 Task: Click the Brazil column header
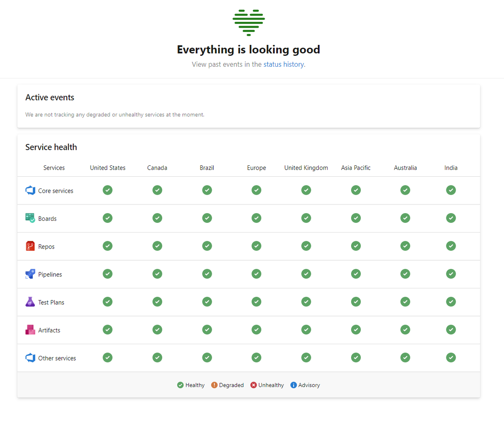click(207, 168)
